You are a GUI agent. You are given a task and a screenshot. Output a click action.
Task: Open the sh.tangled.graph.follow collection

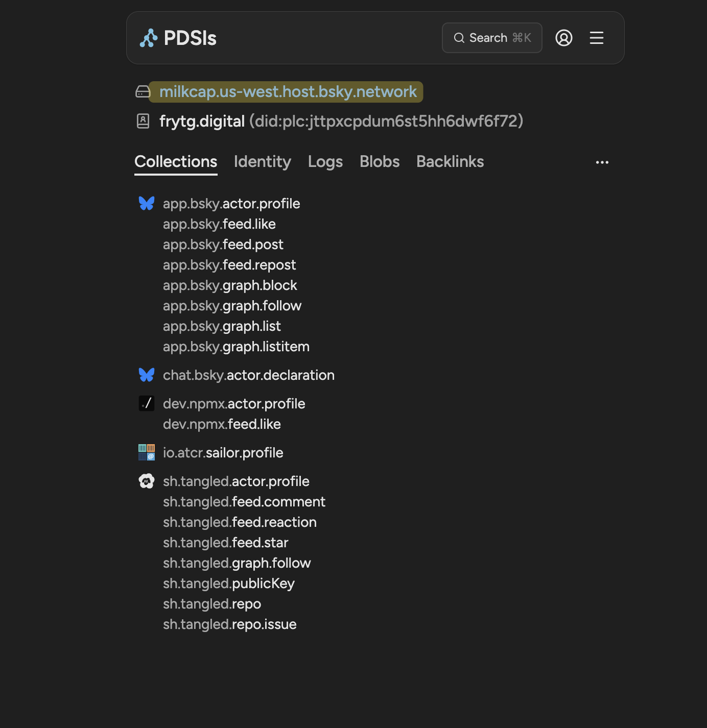pos(237,563)
